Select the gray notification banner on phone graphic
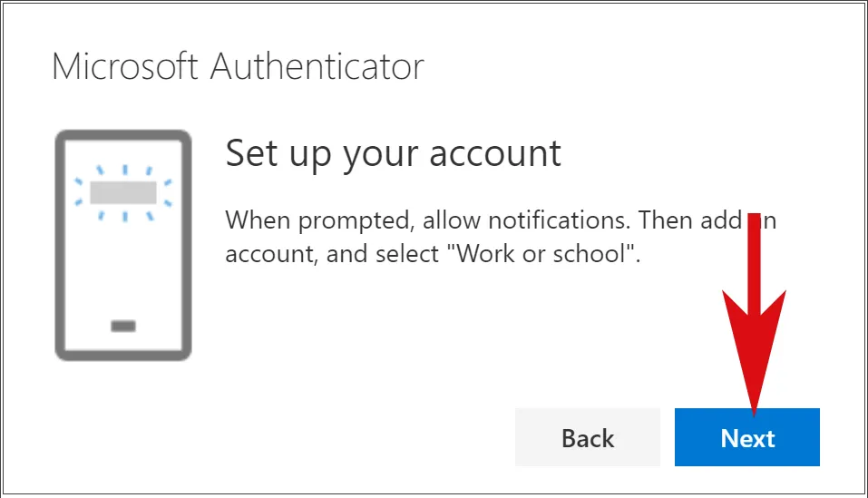 pos(124,191)
